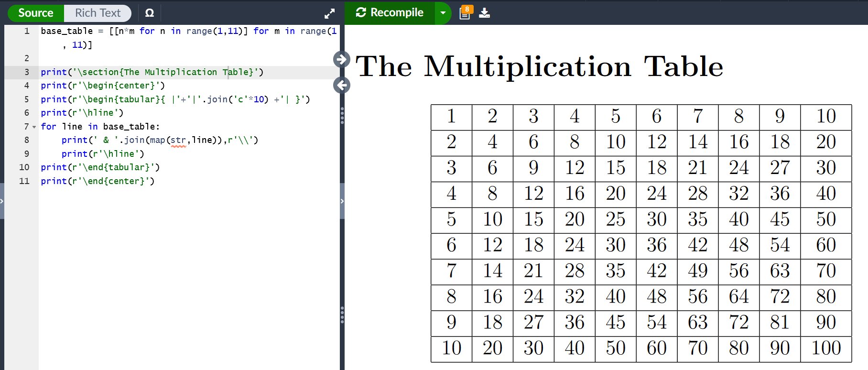Viewport: 868px width, 370px height.
Task: Open the Omega symbol palette
Action: point(150,13)
